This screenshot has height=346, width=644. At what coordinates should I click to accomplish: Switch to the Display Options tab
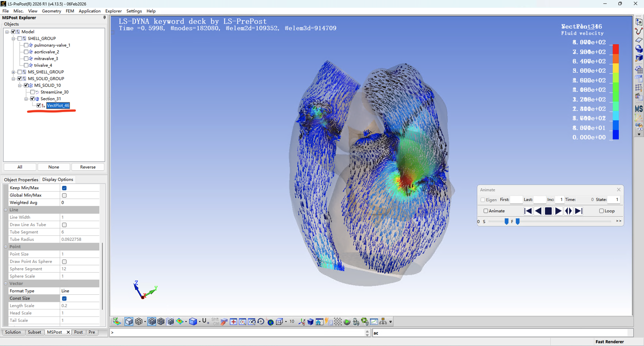click(x=57, y=180)
